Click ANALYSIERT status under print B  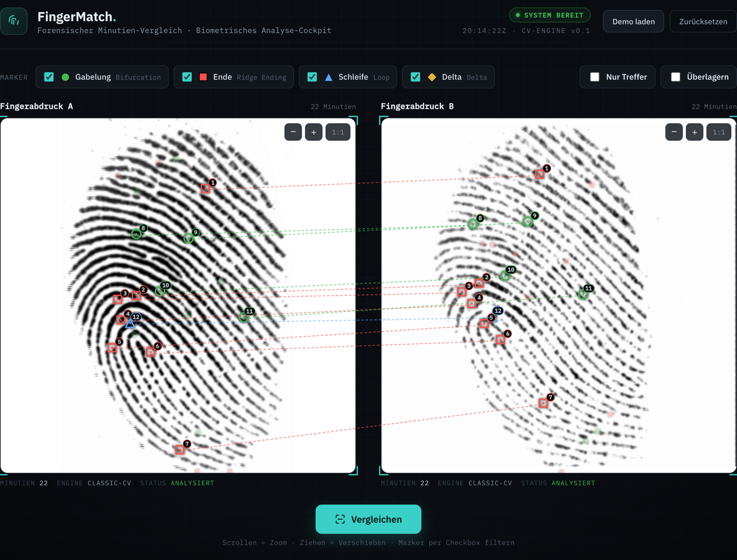tap(573, 483)
